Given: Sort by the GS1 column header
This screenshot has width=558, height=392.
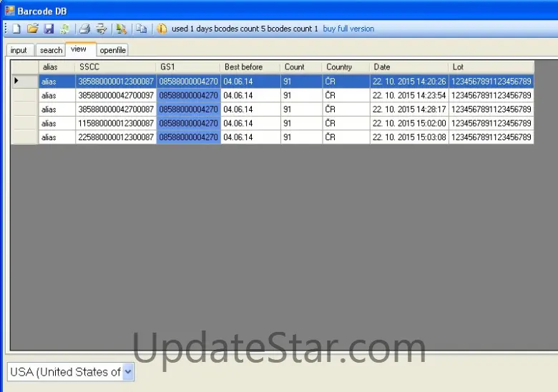Looking at the screenshot, I should tap(188, 67).
